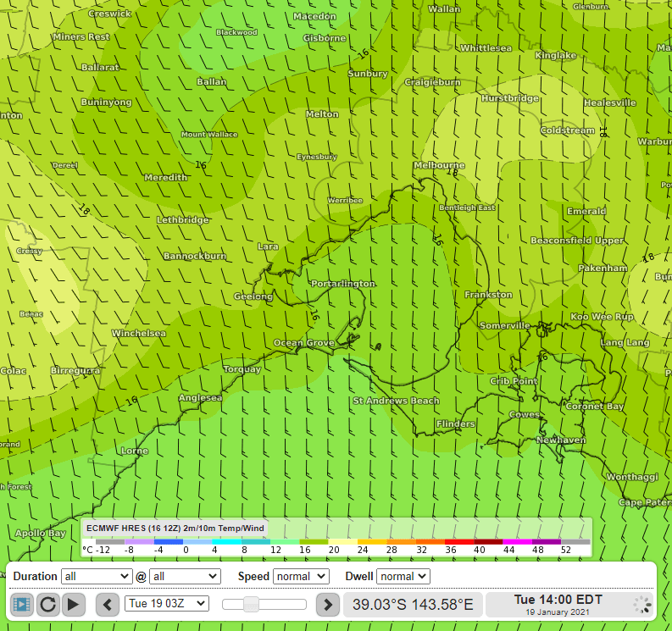This screenshot has width=672, height=631.
Task: Advance to next time frame arrow
Action: point(327,604)
